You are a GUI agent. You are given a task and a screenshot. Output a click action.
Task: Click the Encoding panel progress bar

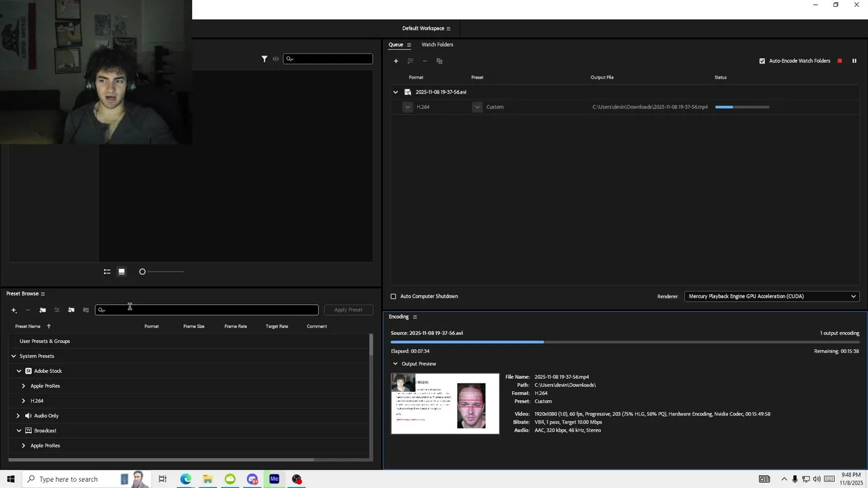coord(625,342)
